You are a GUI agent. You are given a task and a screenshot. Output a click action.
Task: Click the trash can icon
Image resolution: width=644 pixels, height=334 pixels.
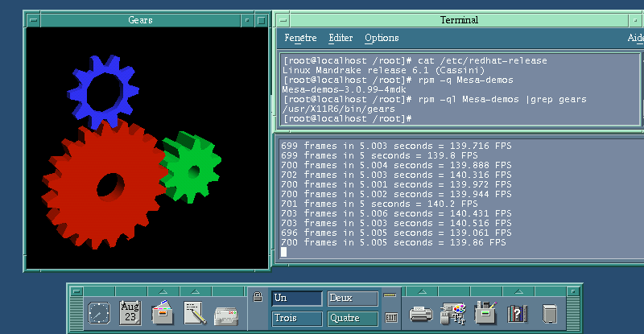[549, 314]
